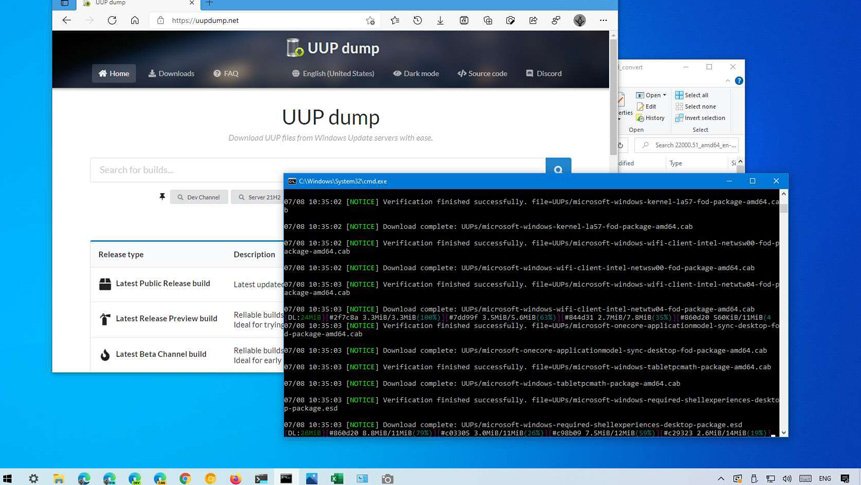The image size is (861, 485).
Task: Open browser history icon in toolbar
Action: pyautogui.click(x=416, y=20)
